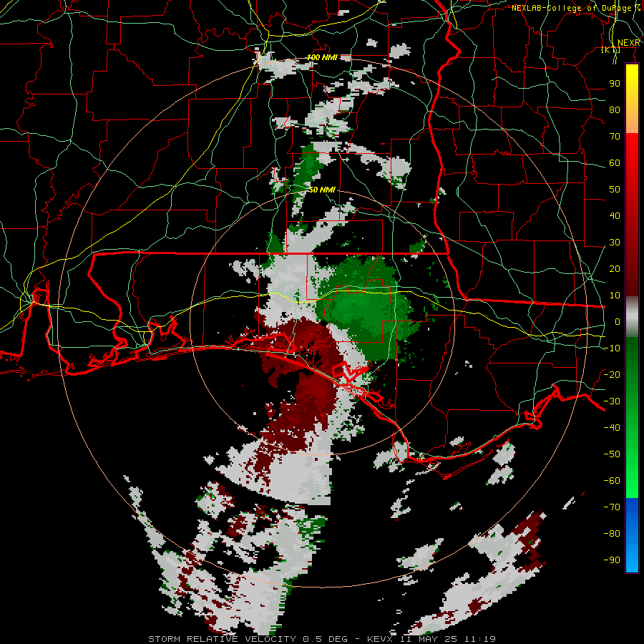Click the -40 value on velocity scale
This screenshot has height=644, width=644.
[x=612, y=428]
